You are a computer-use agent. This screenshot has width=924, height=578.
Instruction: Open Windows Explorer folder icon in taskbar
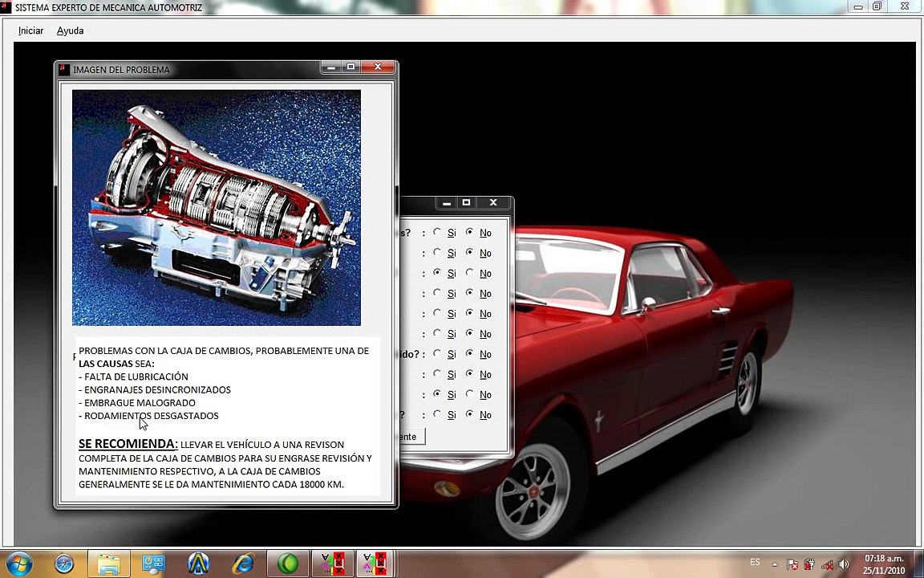pos(109,564)
